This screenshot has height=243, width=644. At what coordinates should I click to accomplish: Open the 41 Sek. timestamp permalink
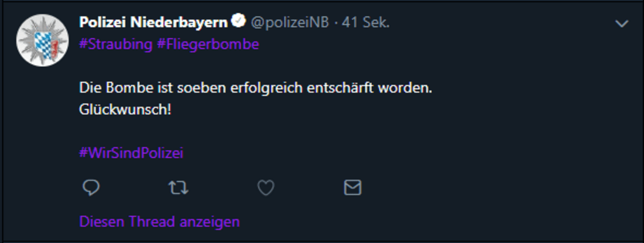pyautogui.click(x=366, y=22)
